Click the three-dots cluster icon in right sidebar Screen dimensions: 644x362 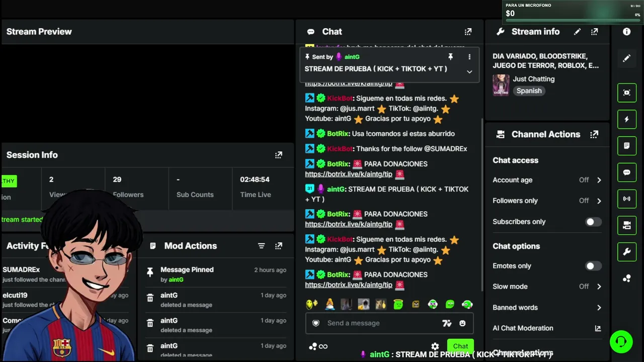[627, 279]
